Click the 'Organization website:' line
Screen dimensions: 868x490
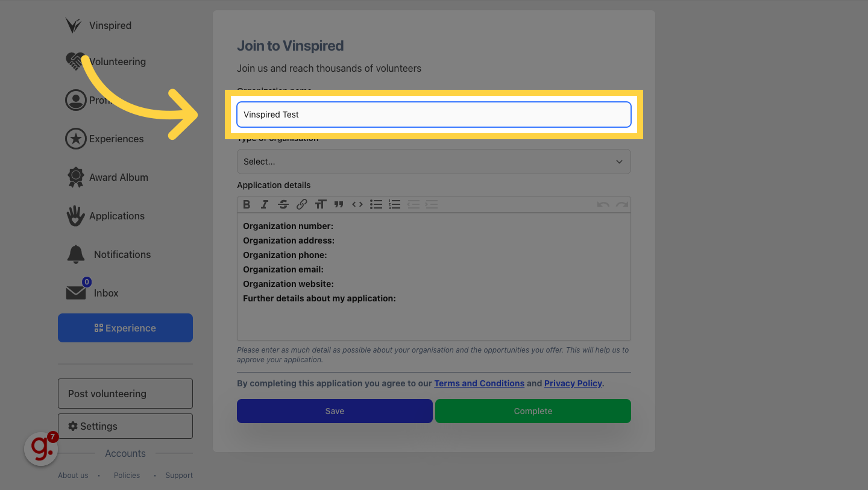(288, 284)
